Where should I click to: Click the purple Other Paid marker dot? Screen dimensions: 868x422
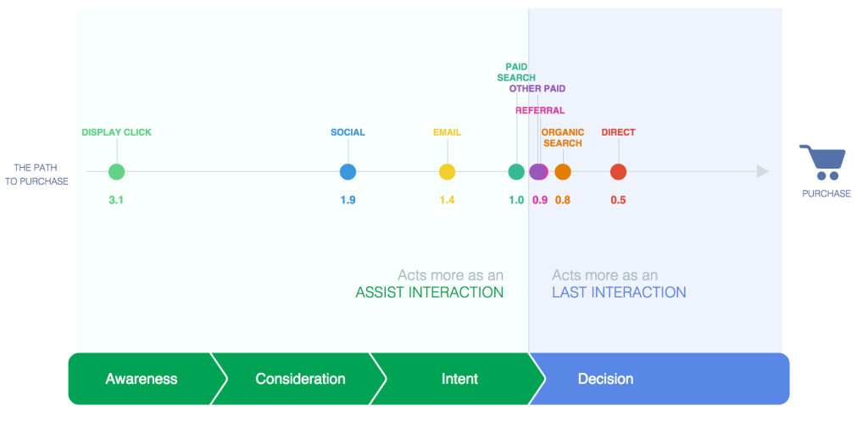(537, 172)
